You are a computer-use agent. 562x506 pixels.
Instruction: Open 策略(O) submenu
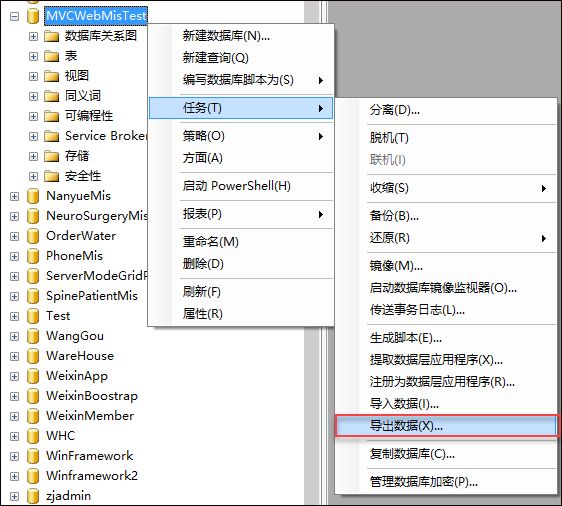coord(241,136)
